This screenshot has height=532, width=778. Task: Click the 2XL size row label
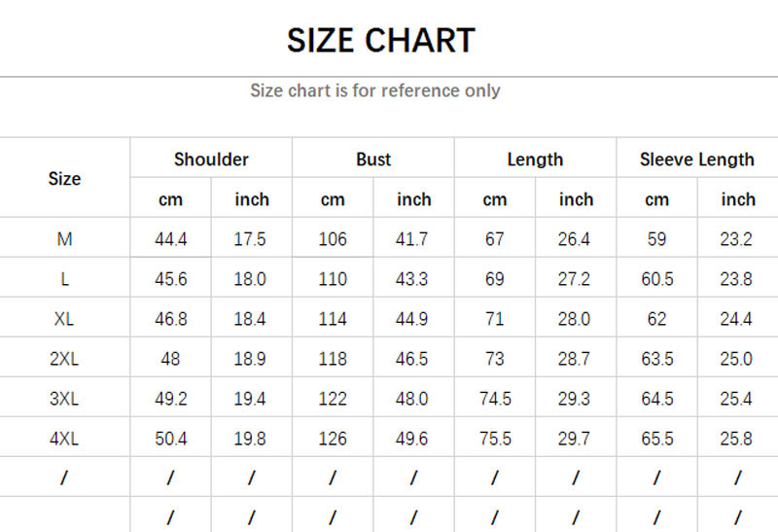64,359
